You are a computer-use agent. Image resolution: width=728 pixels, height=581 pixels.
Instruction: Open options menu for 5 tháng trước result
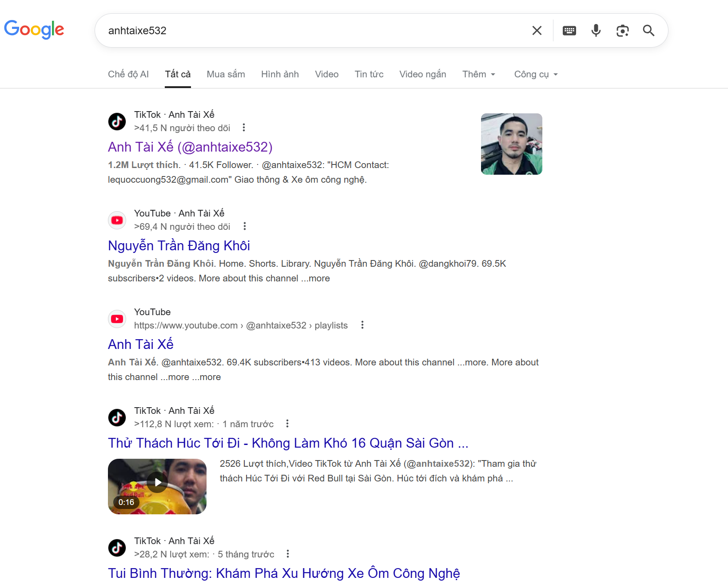click(288, 554)
